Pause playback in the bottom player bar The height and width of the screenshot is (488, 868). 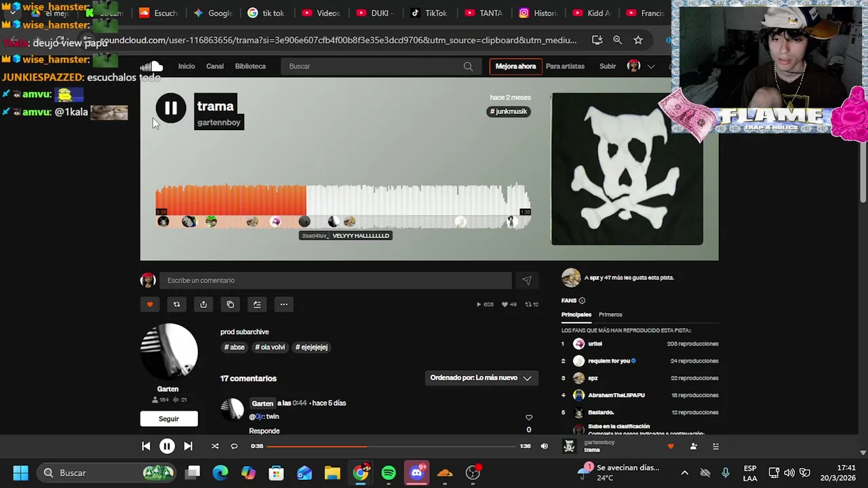167,446
